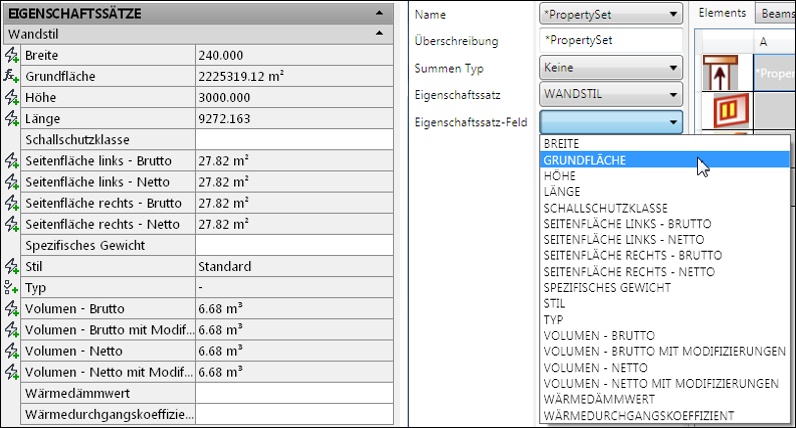Viewport: 796px width, 428px height.
Task: Click the Spezifisches Gewicht property label
Action: 85,245
